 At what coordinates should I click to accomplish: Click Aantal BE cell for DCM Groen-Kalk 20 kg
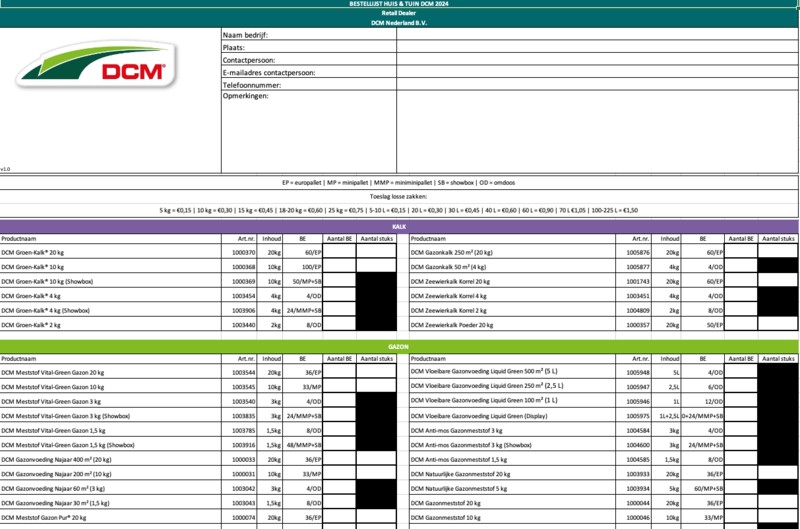(x=339, y=251)
